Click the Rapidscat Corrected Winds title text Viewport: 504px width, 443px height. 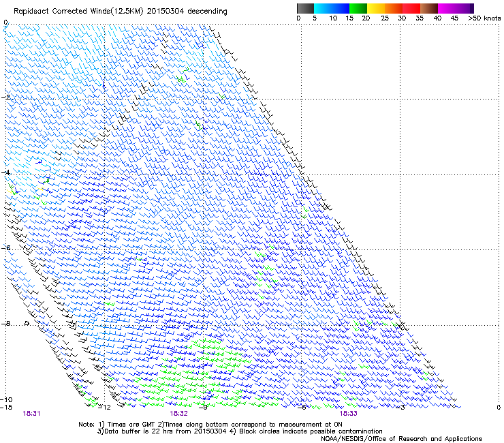coord(121,12)
